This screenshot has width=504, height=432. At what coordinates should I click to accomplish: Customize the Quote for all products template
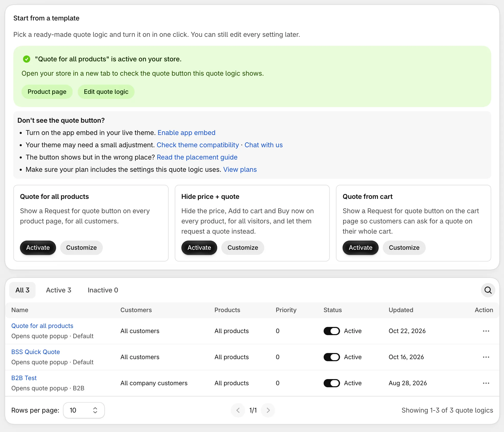(x=81, y=248)
